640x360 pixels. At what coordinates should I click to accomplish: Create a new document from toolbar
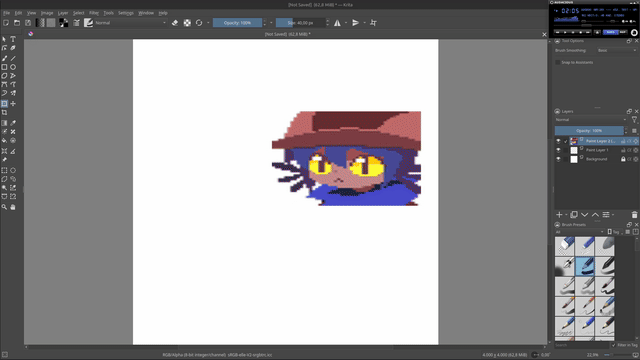pyautogui.click(x=6, y=23)
